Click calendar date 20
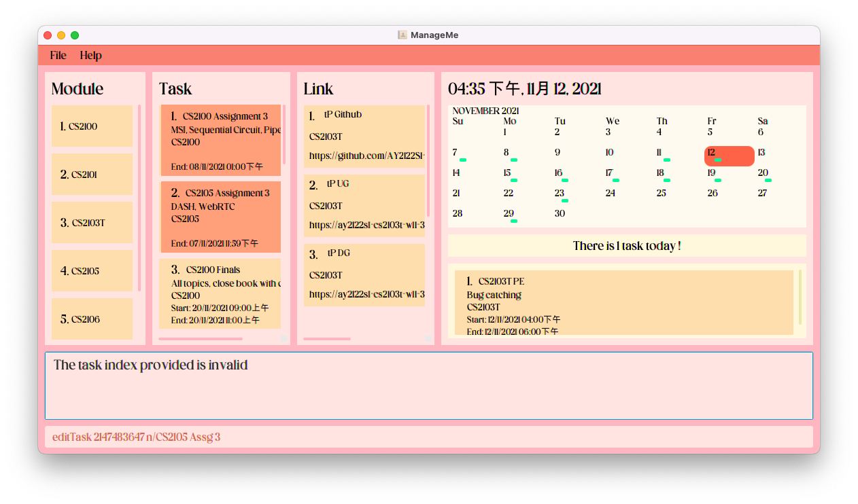The height and width of the screenshot is (504, 858). (763, 173)
